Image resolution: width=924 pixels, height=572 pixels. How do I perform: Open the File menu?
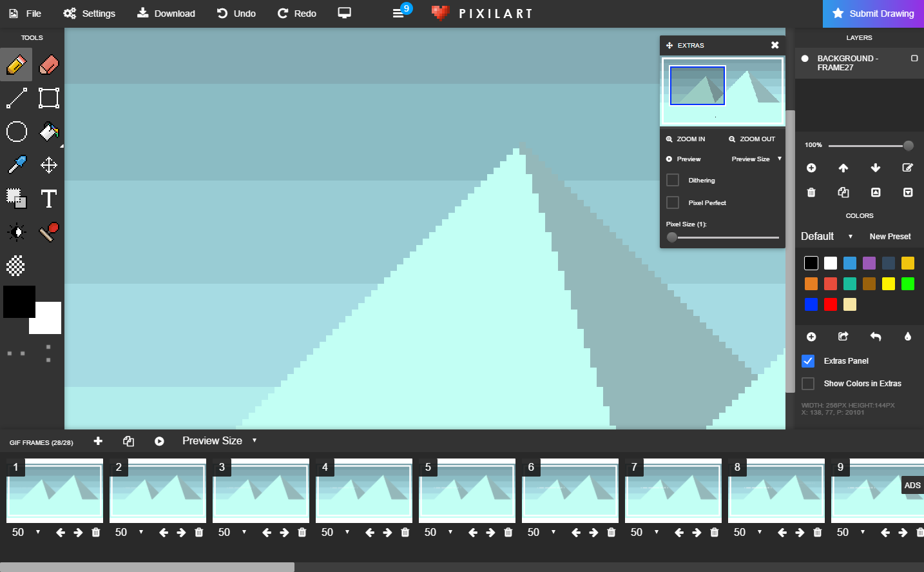click(x=24, y=13)
